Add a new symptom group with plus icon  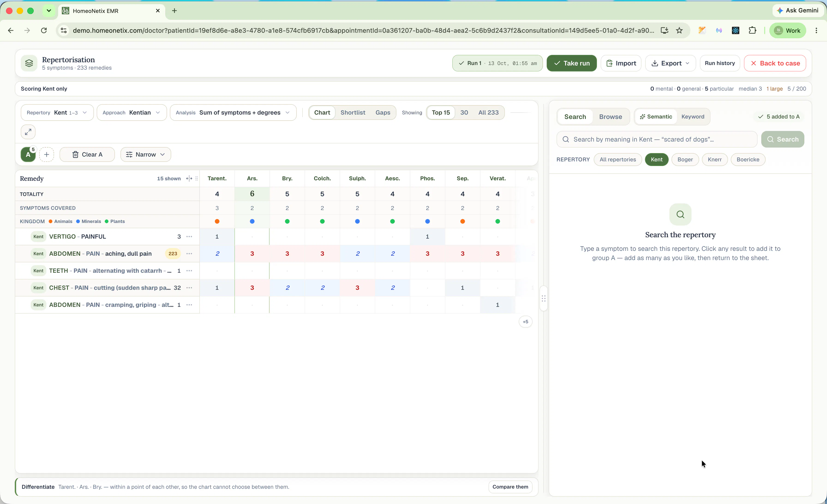point(47,154)
